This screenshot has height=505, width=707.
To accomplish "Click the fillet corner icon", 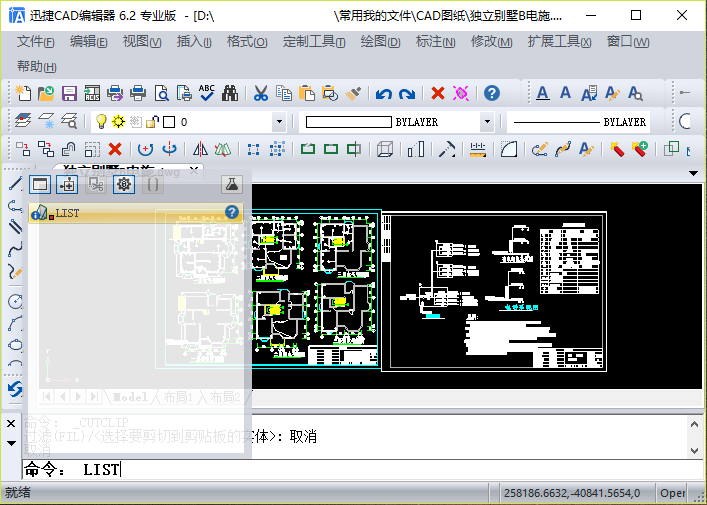I will [x=509, y=149].
